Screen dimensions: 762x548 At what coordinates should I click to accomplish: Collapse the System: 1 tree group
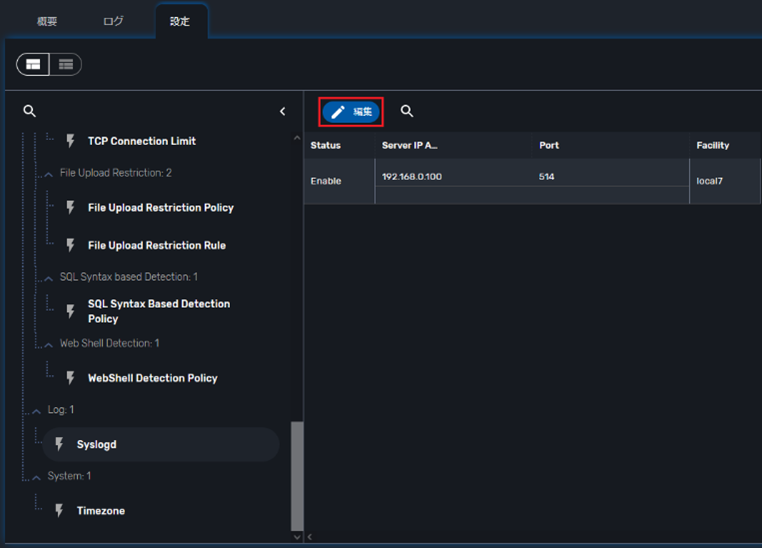point(36,477)
